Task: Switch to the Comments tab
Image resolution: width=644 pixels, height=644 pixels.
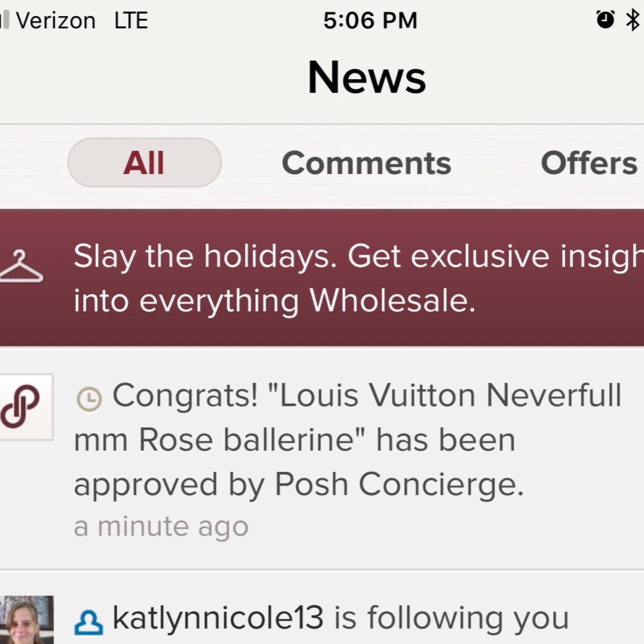Action: pyautogui.click(x=366, y=163)
